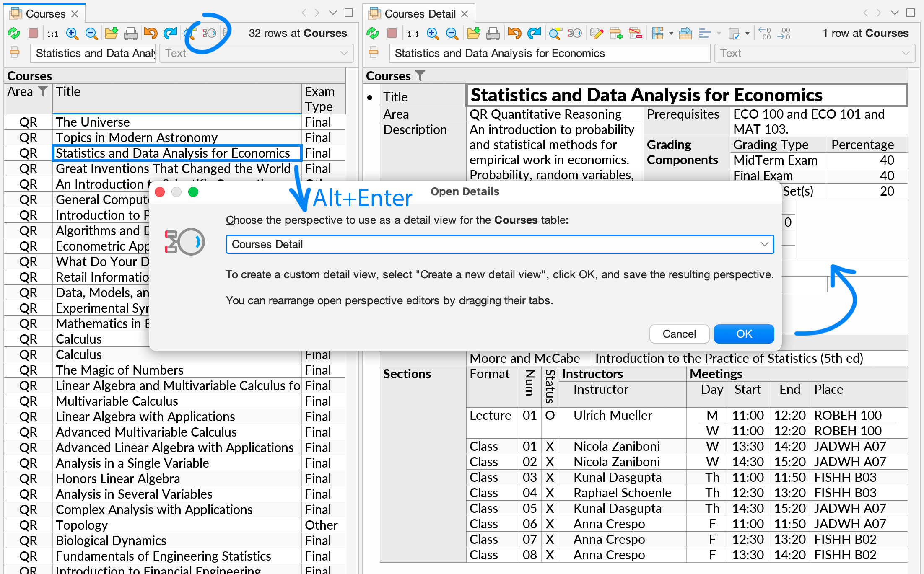Reset zoom to 1:1 in Courses view
This screenshot has height=574, width=924.
tap(52, 33)
